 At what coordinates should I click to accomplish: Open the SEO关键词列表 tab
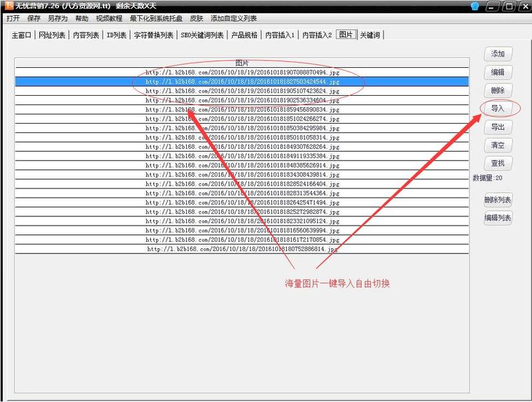click(x=202, y=35)
